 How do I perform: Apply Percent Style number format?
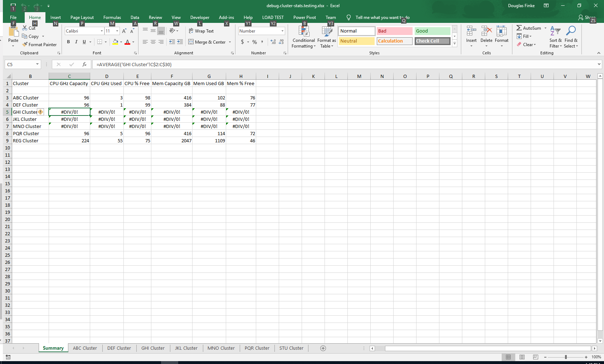[254, 42]
